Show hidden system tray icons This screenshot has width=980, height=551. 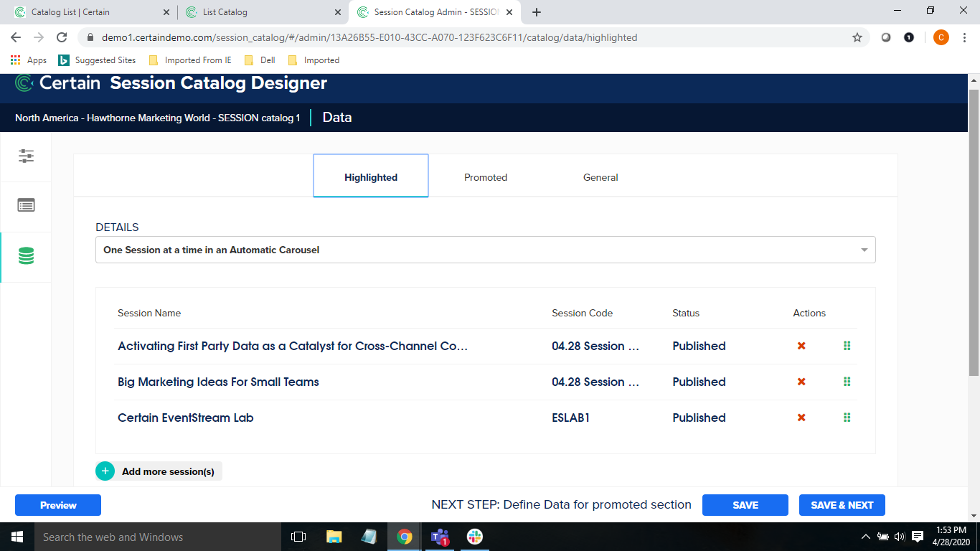(865, 537)
